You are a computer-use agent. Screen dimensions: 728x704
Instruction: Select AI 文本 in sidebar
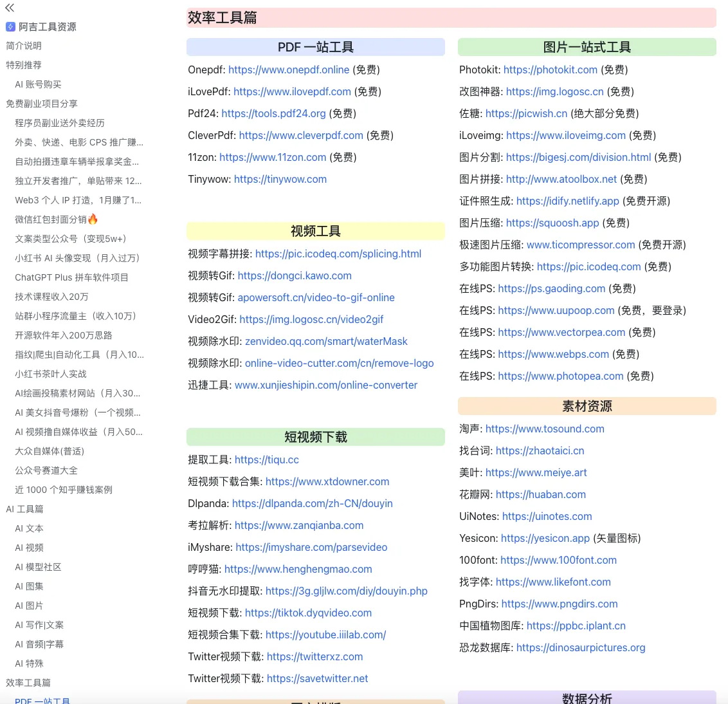[29, 528]
